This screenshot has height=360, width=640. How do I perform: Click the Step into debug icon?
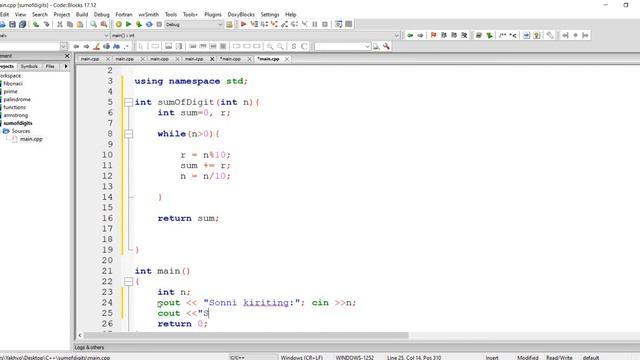(x=274, y=24)
